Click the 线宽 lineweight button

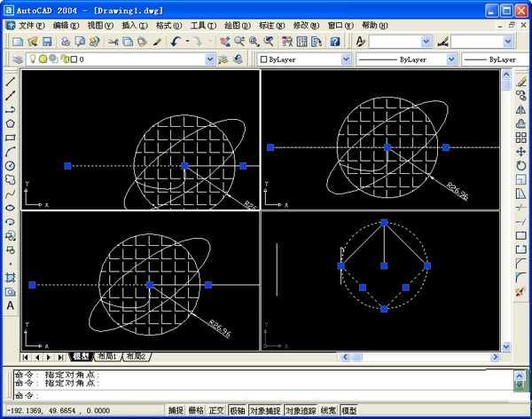click(328, 410)
